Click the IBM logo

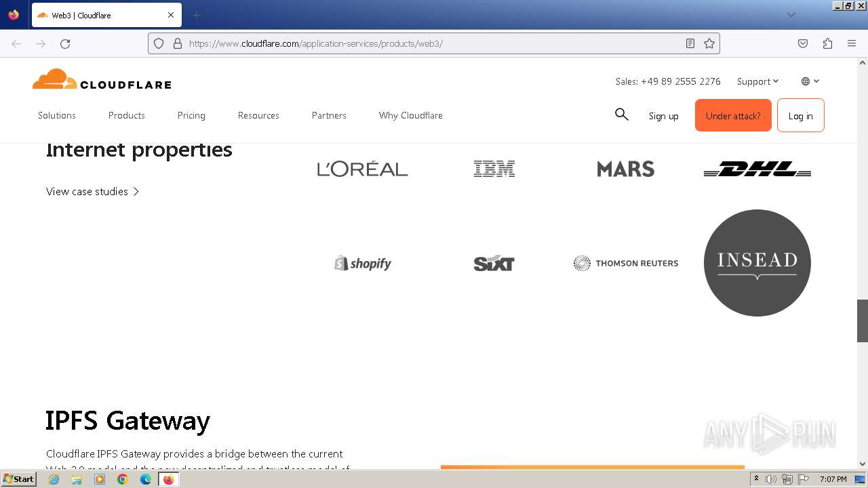(494, 169)
